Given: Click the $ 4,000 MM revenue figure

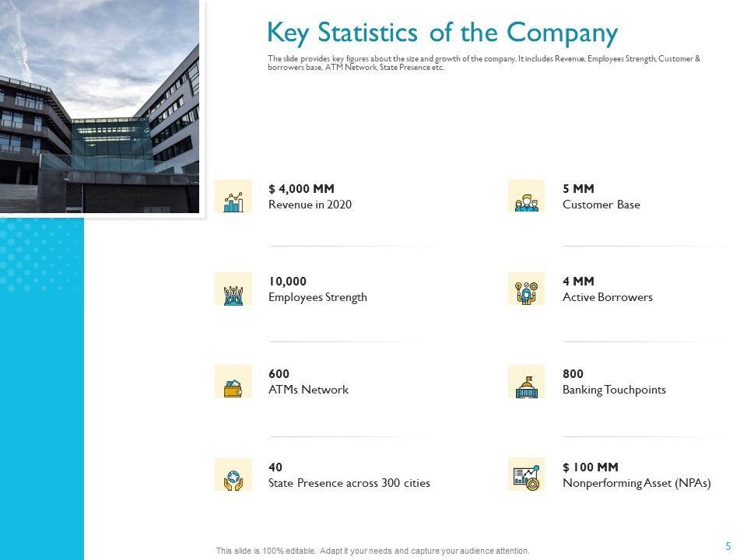Looking at the screenshot, I should coord(301,188).
